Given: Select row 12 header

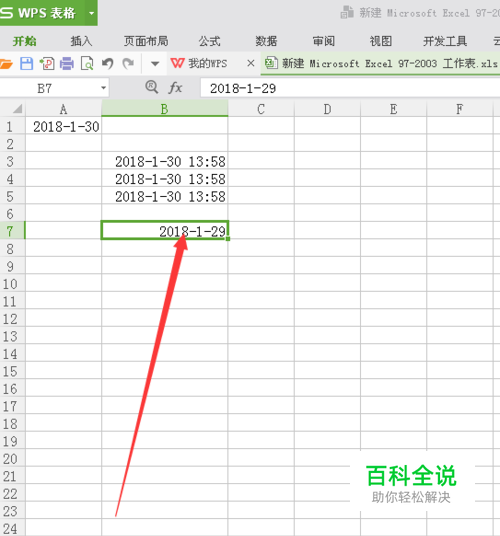Looking at the screenshot, I should (12, 318).
